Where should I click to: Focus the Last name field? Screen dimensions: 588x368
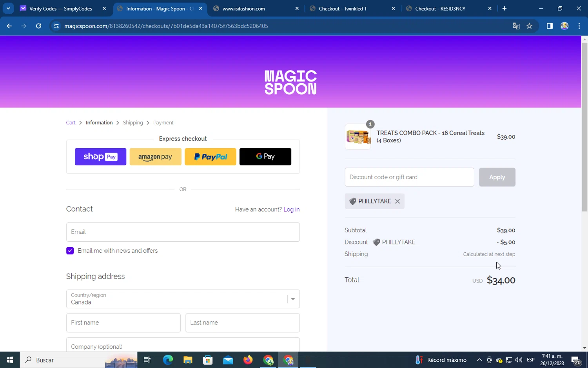[x=243, y=322]
